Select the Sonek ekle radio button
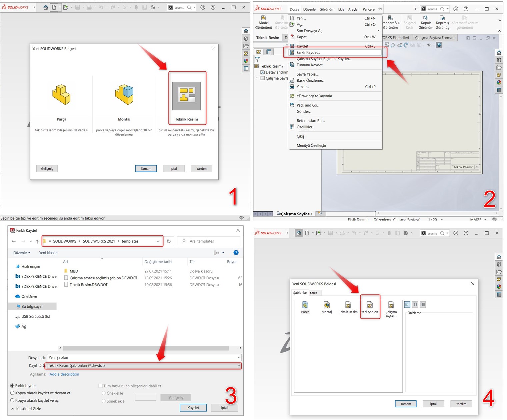 point(104,401)
